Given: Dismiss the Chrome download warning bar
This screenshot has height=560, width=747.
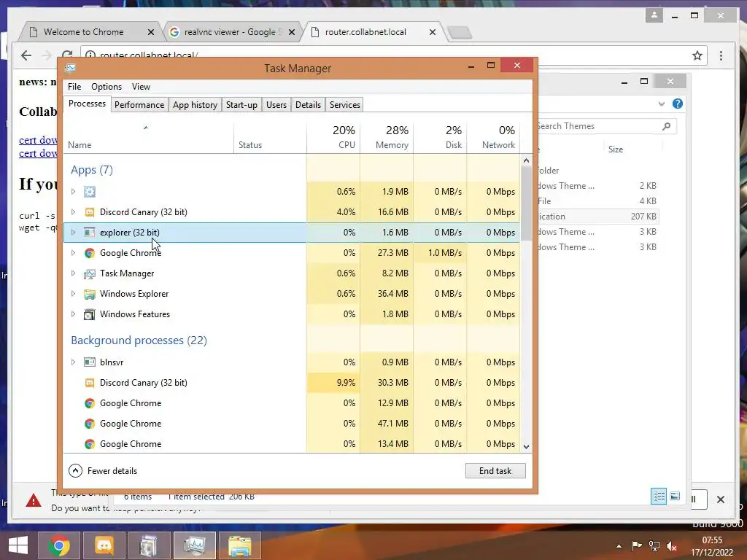Looking at the screenshot, I should tap(721, 499).
